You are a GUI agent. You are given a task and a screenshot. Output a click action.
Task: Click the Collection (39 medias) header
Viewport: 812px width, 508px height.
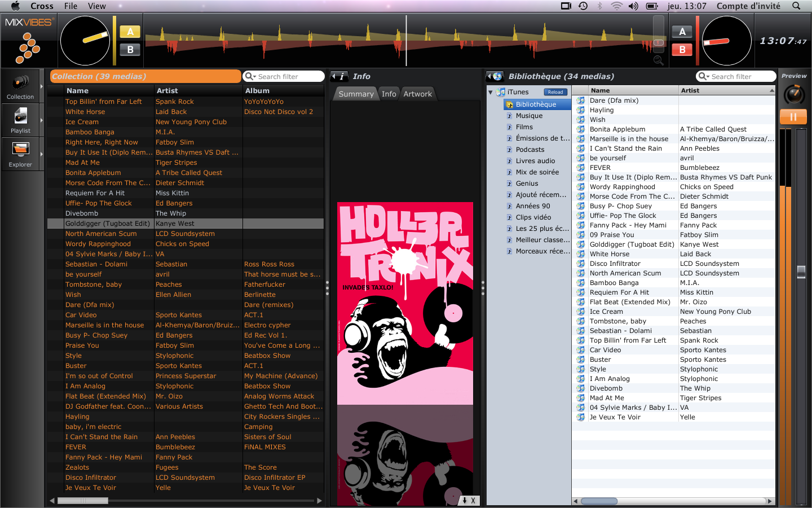point(146,76)
